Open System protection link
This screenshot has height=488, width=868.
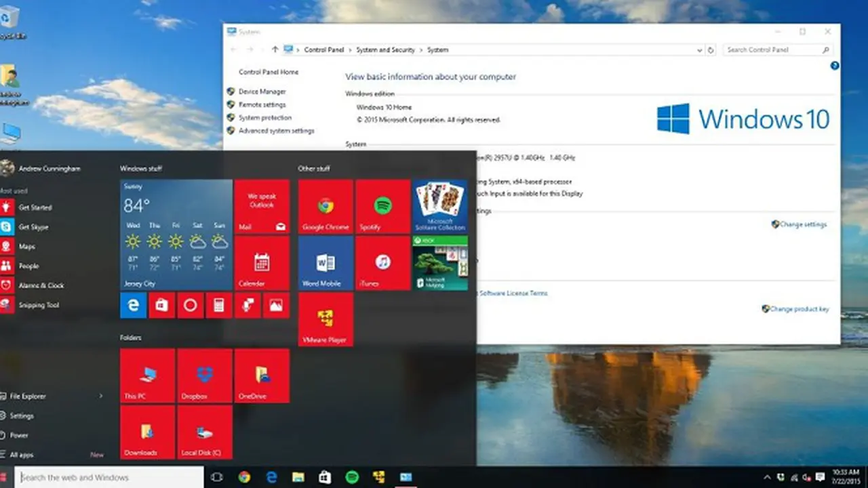click(265, 117)
